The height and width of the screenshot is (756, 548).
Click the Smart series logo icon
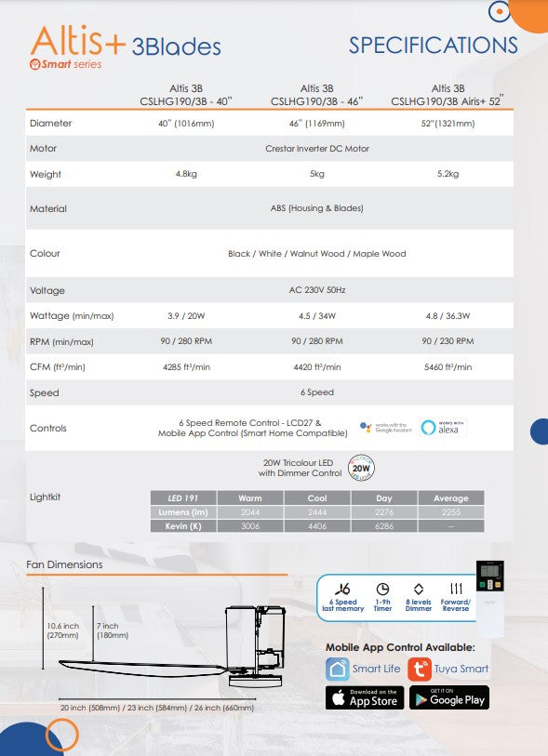coord(34,64)
